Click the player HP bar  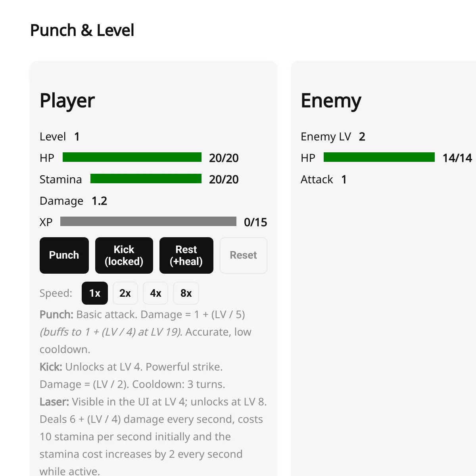pos(132,157)
